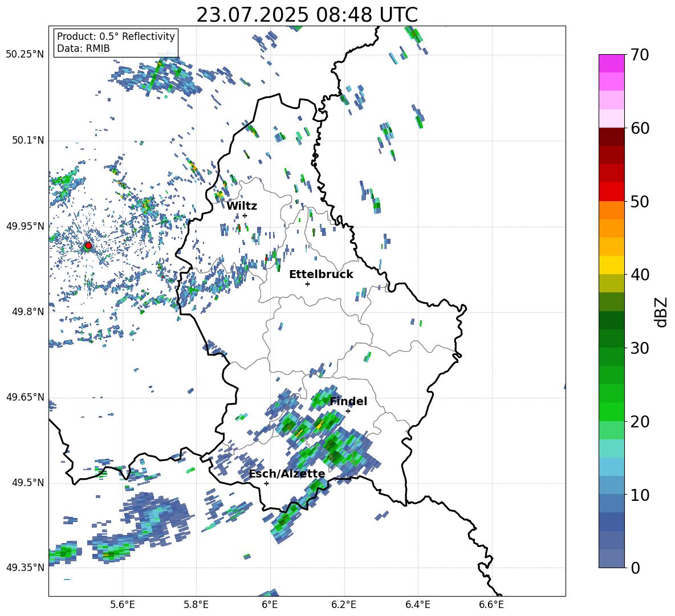Click the 6°E longitude label
This screenshot has height=616, width=675.
(x=270, y=605)
